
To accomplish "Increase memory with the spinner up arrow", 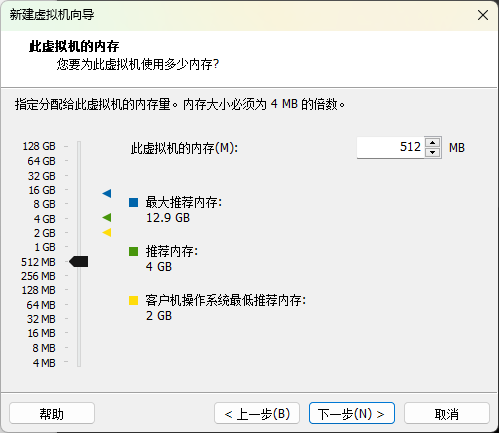I will pyautogui.click(x=433, y=143).
